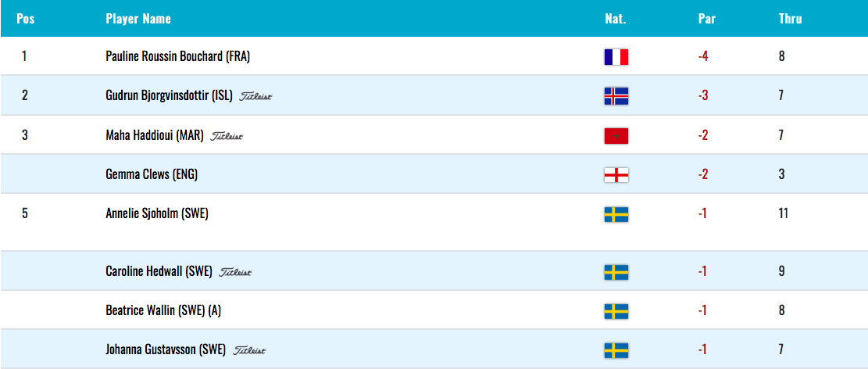Screen dimensions: 868x369
Task: Sort by Player Name column header
Action: pos(138,19)
